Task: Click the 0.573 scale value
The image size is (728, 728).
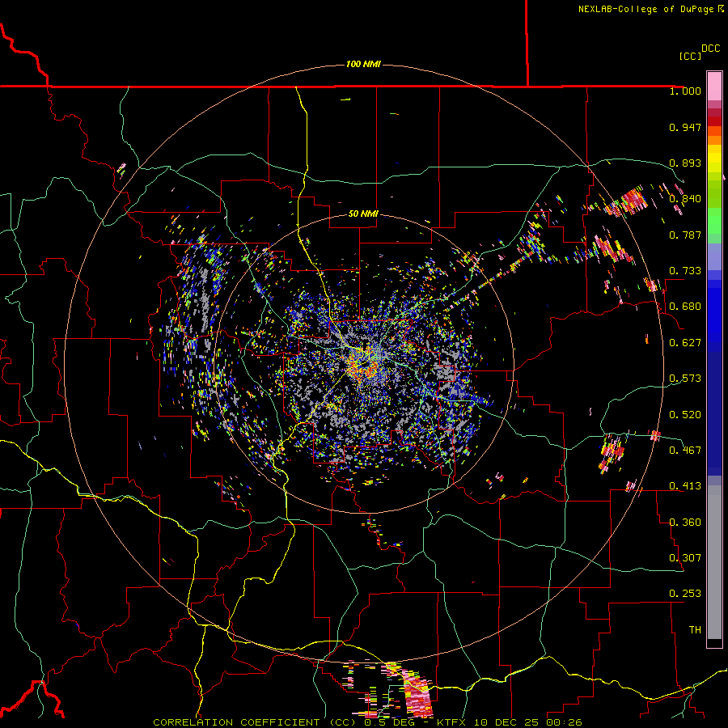Action: (x=685, y=379)
